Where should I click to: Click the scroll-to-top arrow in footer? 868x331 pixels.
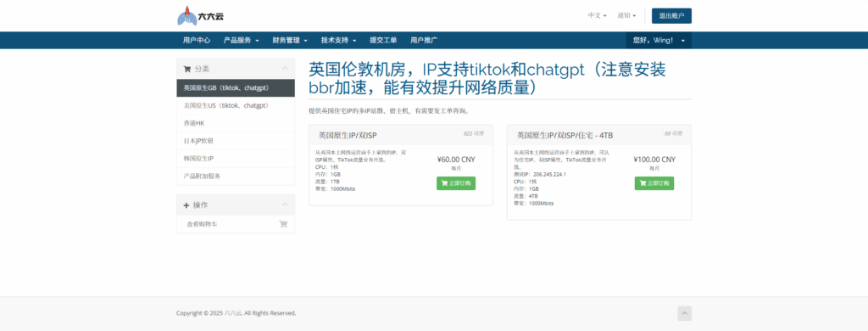point(685,314)
